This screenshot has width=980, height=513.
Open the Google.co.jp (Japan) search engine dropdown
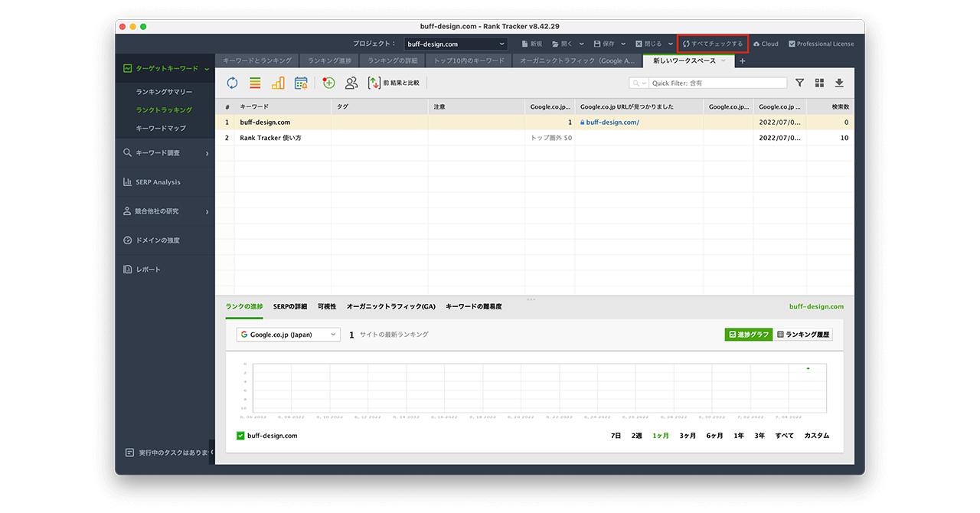(288, 335)
